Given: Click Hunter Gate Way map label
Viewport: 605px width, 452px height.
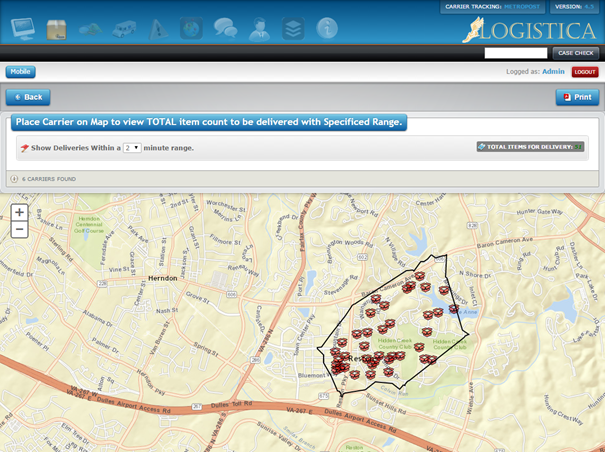Looking at the screenshot, I should pos(539,212).
